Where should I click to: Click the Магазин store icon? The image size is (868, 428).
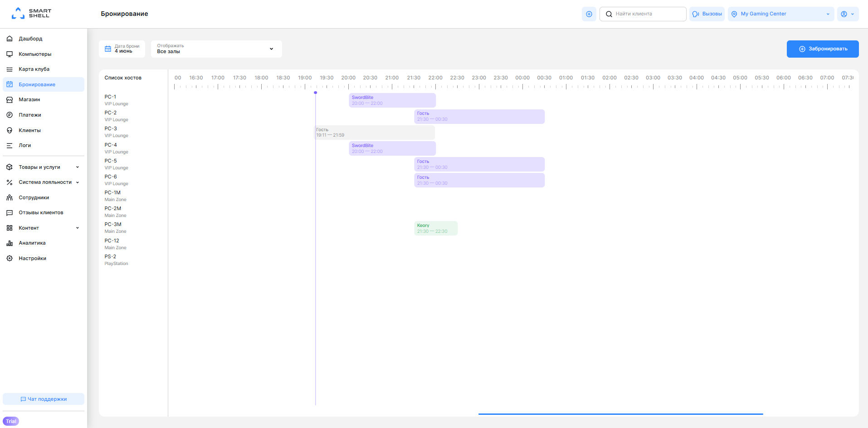coord(10,99)
